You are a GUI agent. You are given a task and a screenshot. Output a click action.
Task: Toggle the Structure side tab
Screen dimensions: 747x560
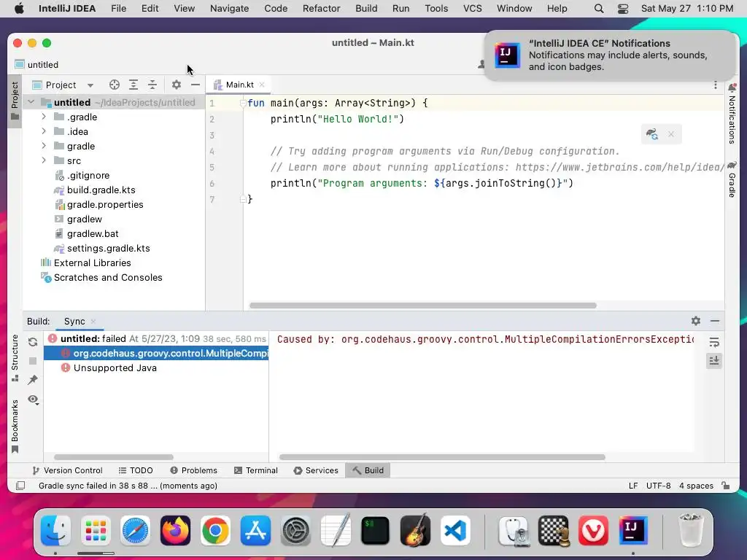click(x=15, y=358)
